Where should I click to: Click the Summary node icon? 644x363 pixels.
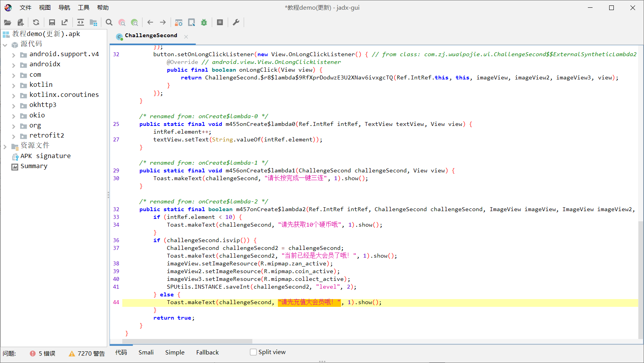[15, 167]
